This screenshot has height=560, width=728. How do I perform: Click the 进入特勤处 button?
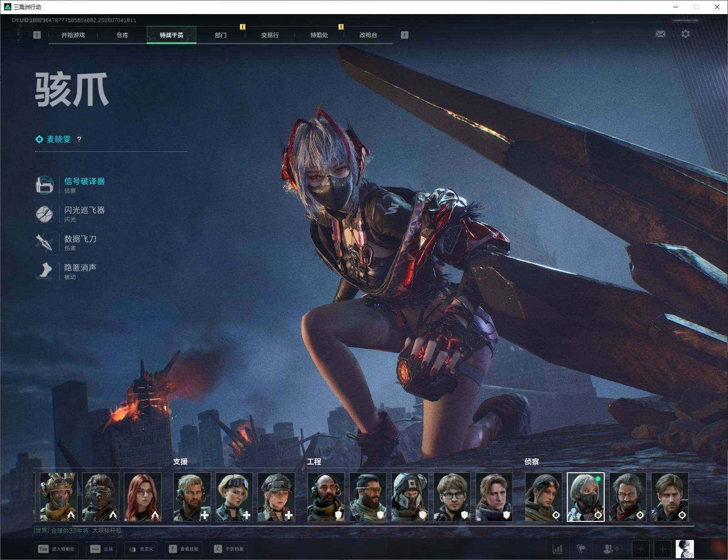[x=57, y=549]
